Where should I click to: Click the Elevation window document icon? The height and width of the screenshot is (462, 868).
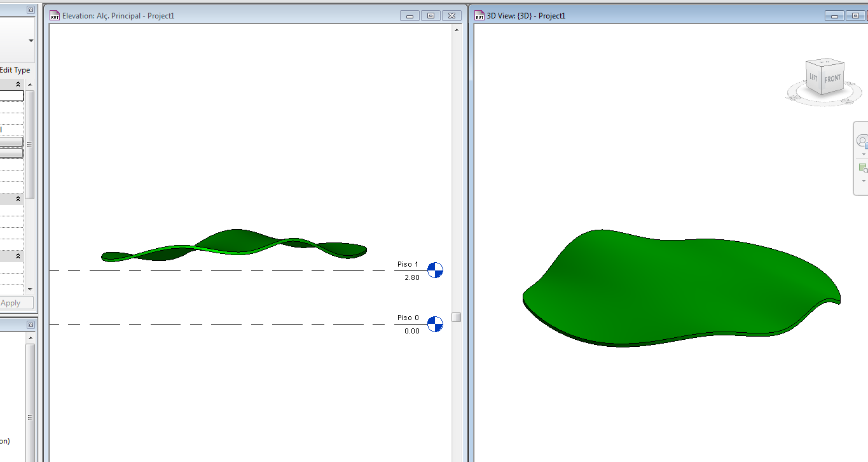(55, 15)
